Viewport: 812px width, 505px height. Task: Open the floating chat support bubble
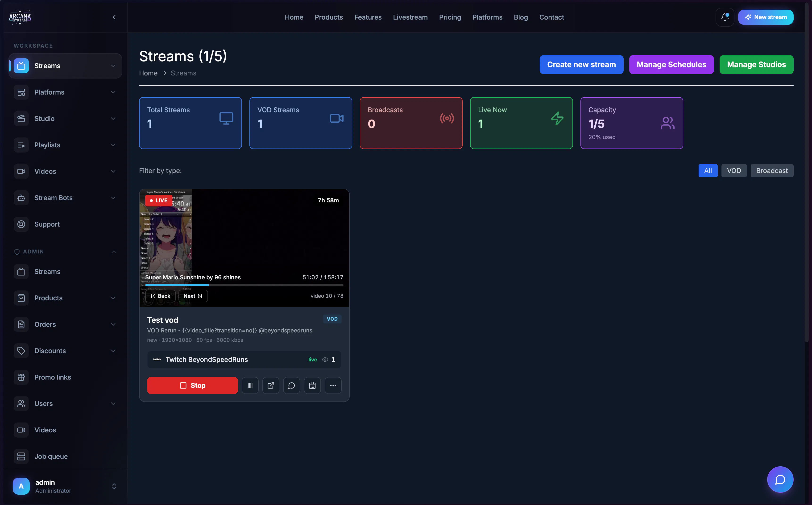(780, 480)
